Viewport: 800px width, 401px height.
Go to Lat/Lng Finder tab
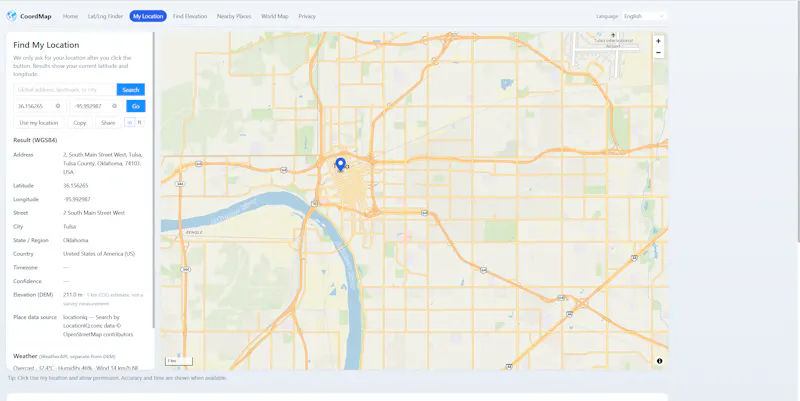coord(105,16)
